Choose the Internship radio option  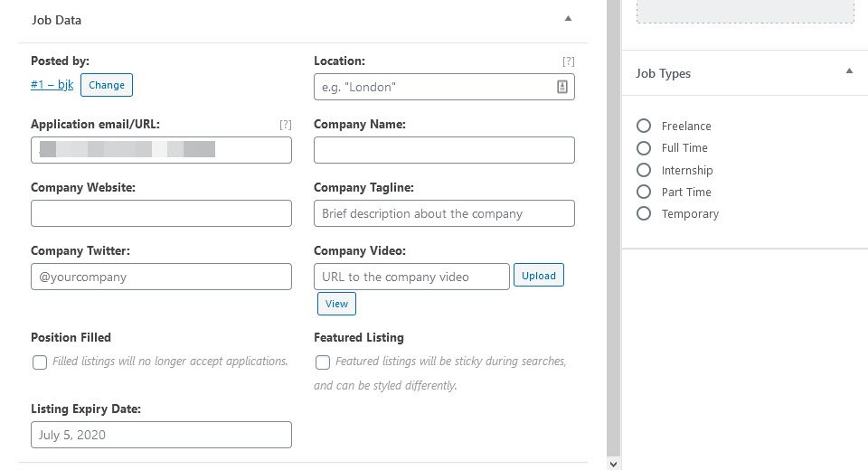(643, 170)
